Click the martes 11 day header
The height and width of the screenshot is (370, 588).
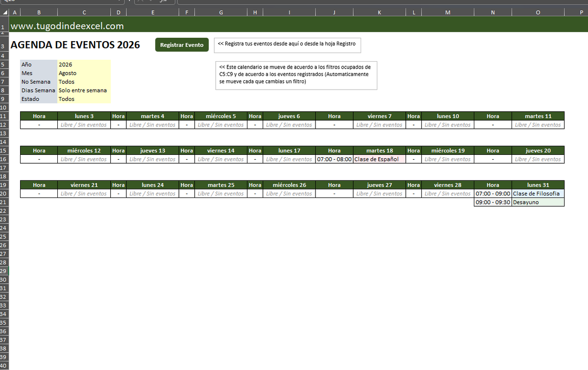[538, 116]
